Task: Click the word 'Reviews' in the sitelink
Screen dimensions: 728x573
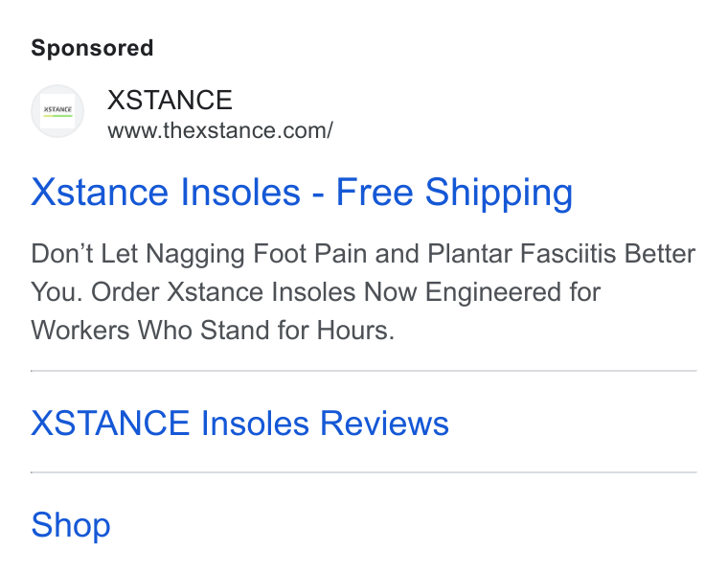Action: point(384,423)
